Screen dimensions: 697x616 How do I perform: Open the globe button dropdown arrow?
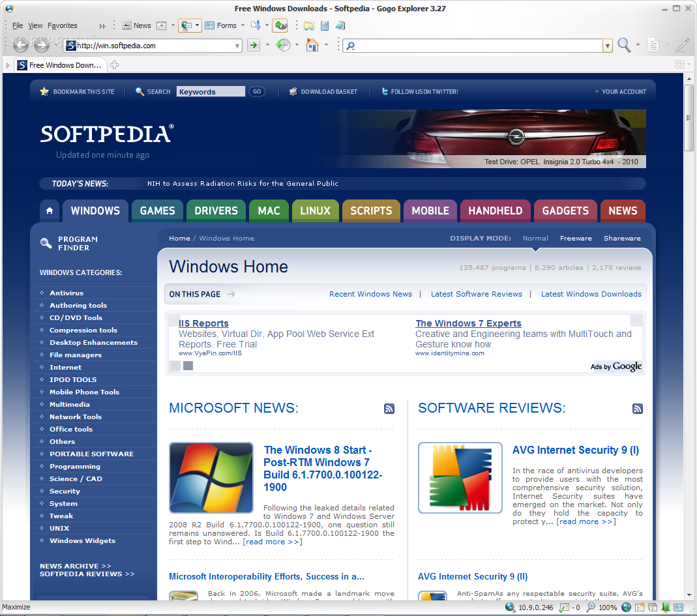(x=197, y=25)
